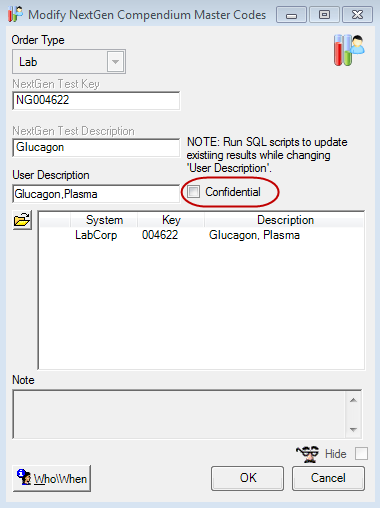
Task: Sort by the Key column header
Action: 171,220
